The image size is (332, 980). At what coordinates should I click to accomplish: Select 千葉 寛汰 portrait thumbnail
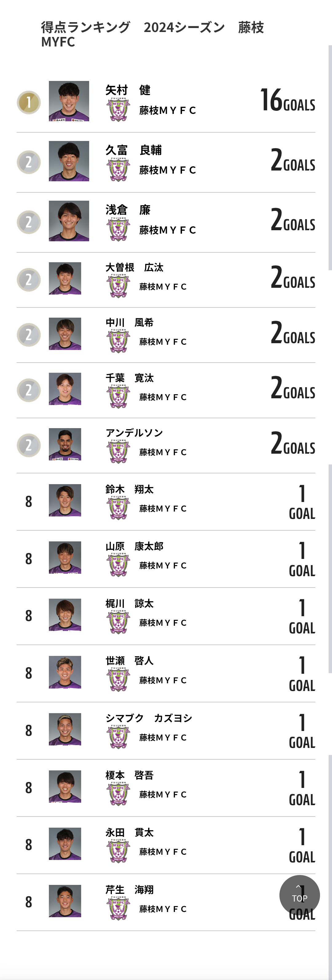(x=65, y=389)
